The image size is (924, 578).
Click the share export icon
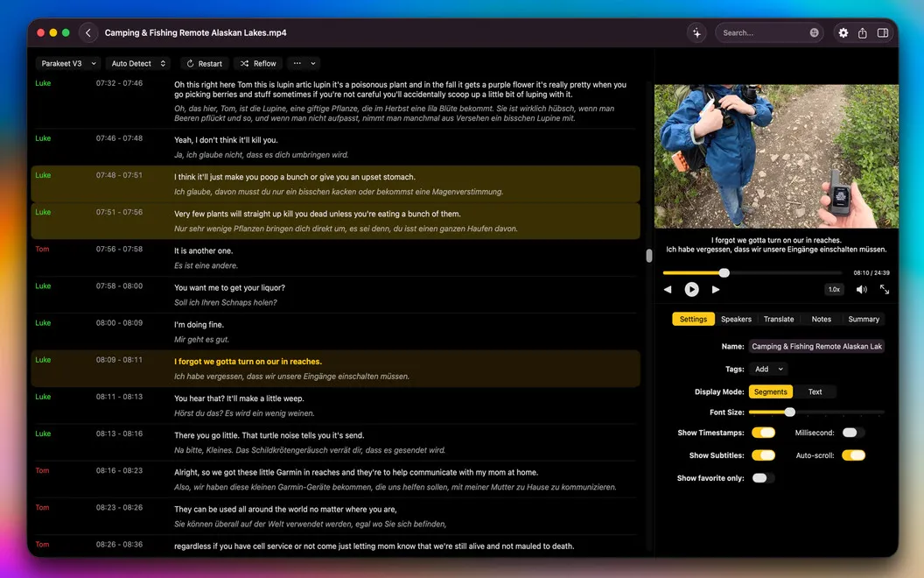tap(862, 33)
